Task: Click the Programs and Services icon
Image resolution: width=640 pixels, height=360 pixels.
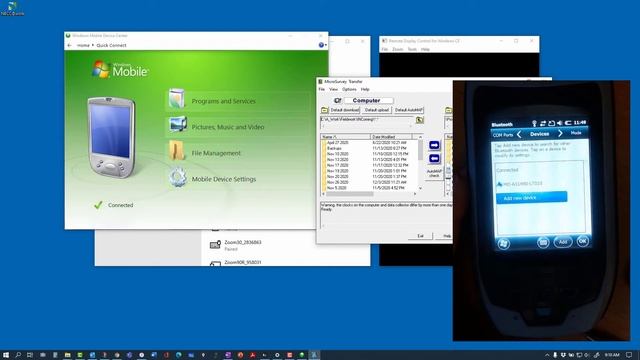Action: 177,99
